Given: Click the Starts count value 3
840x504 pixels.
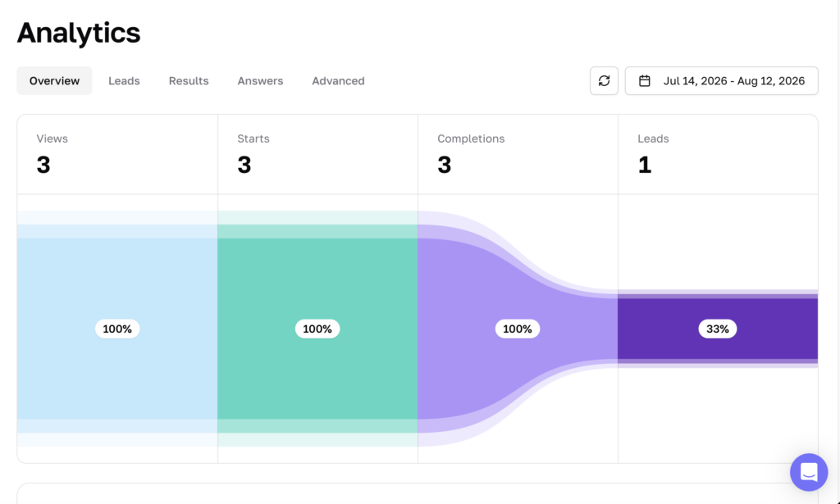Looking at the screenshot, I should [x=244, y=165].
